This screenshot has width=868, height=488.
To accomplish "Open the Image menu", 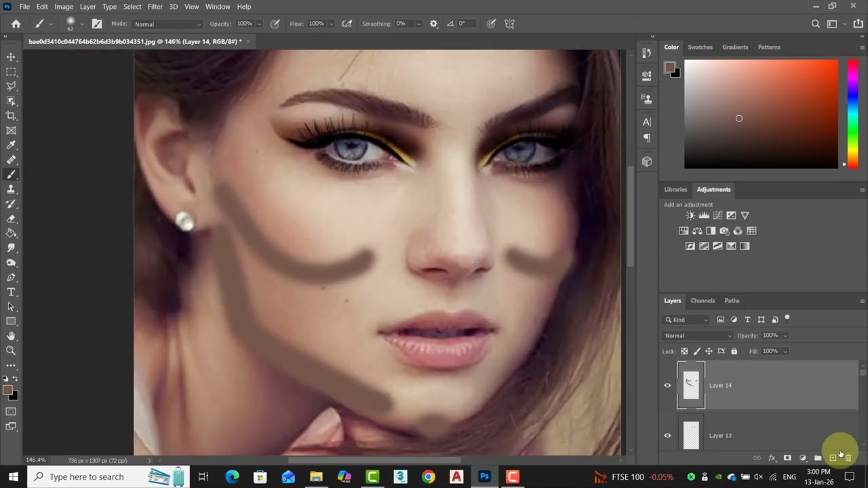I will [64, 7].
